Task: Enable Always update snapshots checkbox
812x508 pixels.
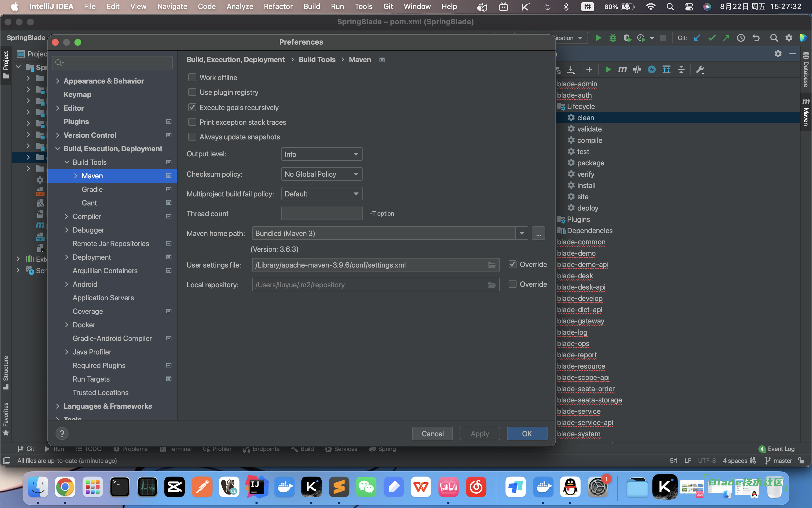Action: click(x=192, y=137)
